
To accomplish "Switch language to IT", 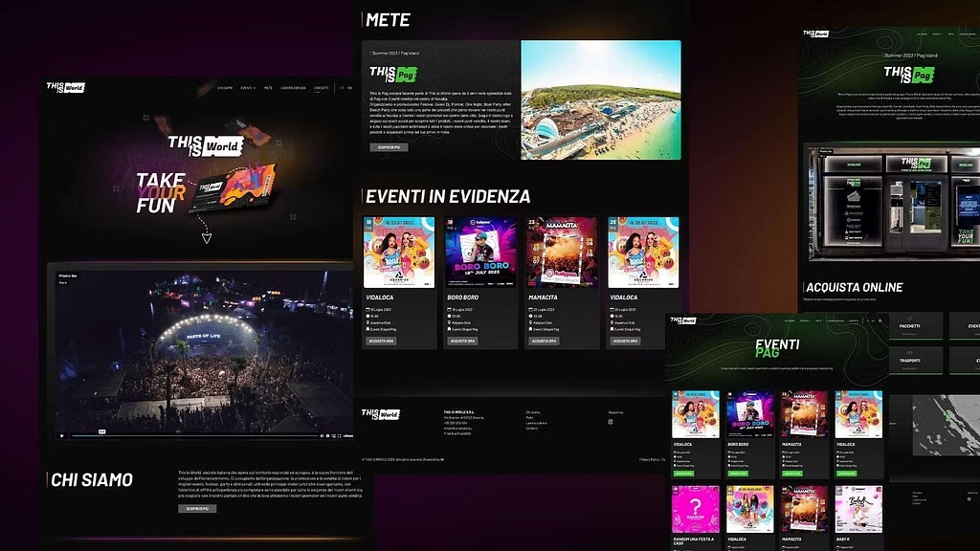I will pos(342,88).
